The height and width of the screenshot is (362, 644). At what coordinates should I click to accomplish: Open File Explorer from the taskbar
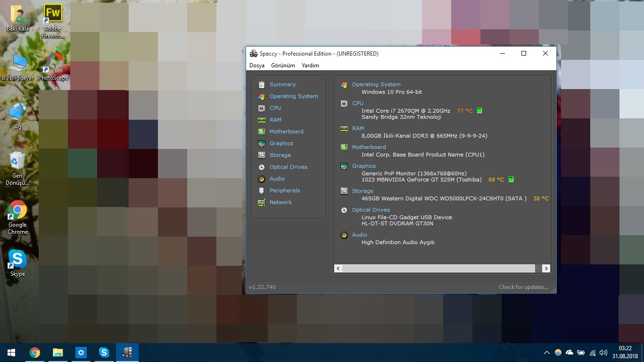[58, 353]
